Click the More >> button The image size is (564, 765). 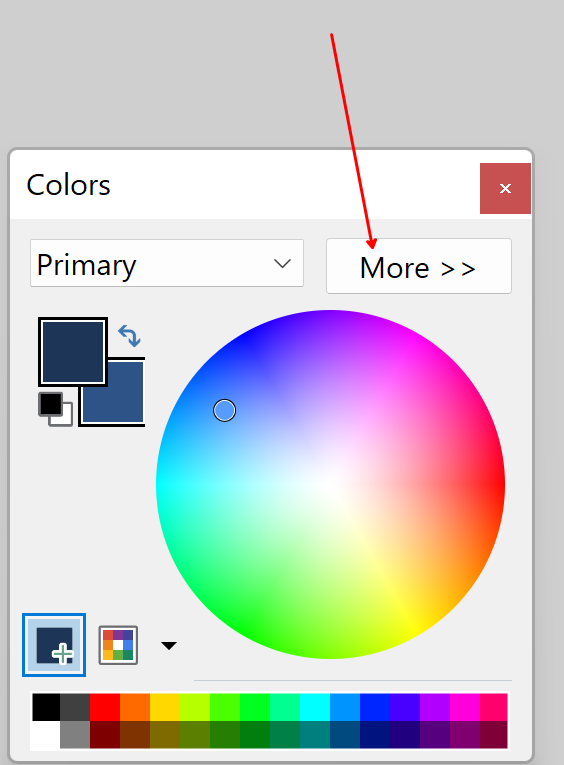(x=419, y=266)
